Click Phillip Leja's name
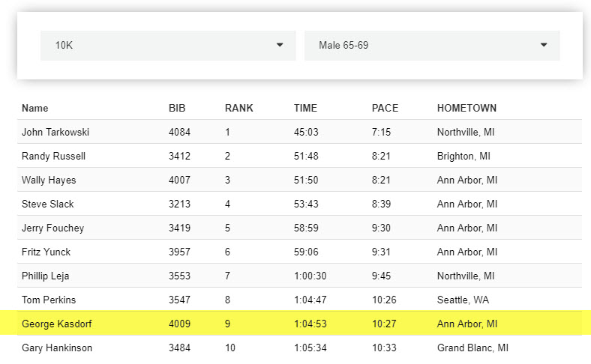This screenshot has width=591, height=364. [46, 276]
